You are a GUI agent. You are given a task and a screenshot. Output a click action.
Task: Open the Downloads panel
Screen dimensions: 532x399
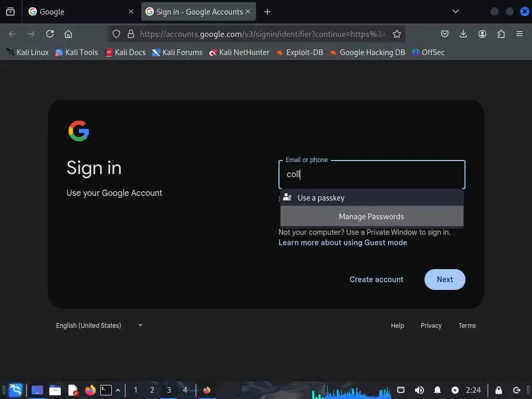[x=463, y=34]
